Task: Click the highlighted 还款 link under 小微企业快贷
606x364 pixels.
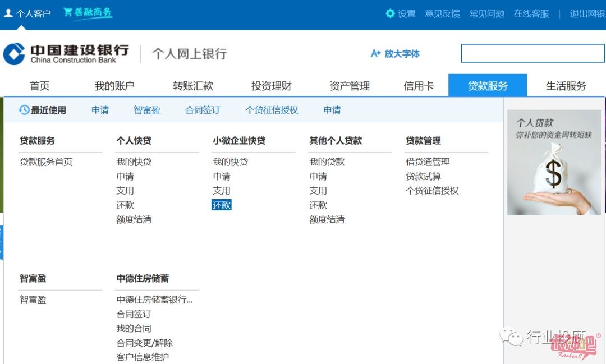Action: click(x=222, y=205)
